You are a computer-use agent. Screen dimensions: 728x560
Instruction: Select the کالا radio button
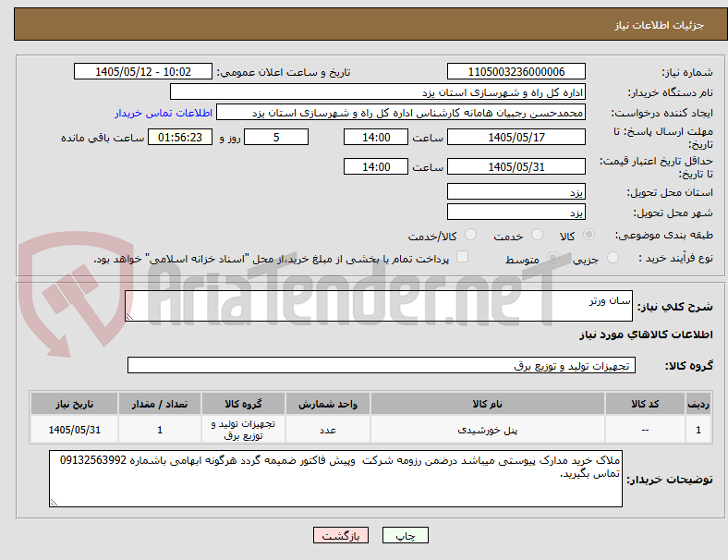click(588, 235)
